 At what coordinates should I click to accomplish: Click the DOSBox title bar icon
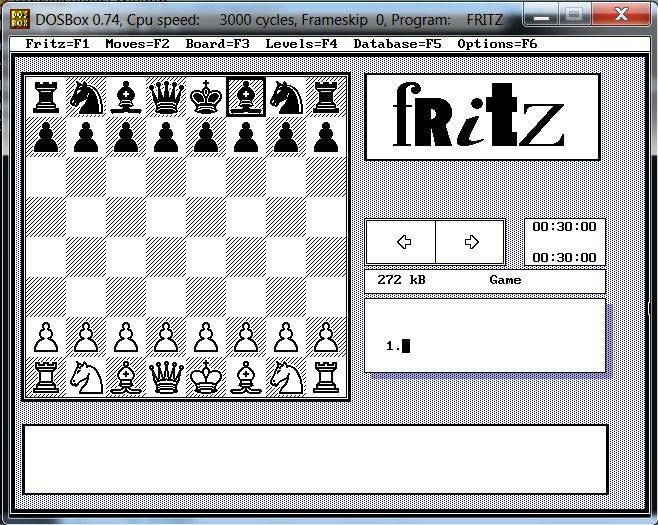[19, 19]
